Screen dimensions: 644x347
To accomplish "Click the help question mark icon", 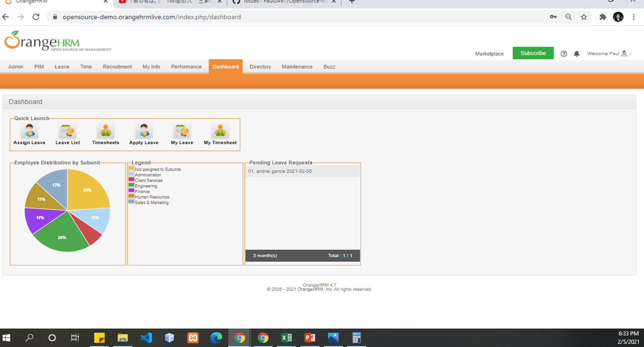I will coord(564,54).
